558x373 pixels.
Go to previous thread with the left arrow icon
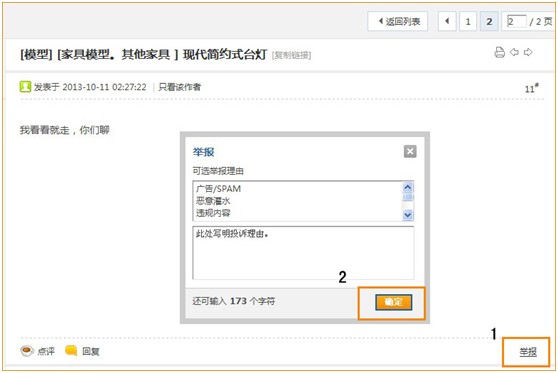[514, 52]
